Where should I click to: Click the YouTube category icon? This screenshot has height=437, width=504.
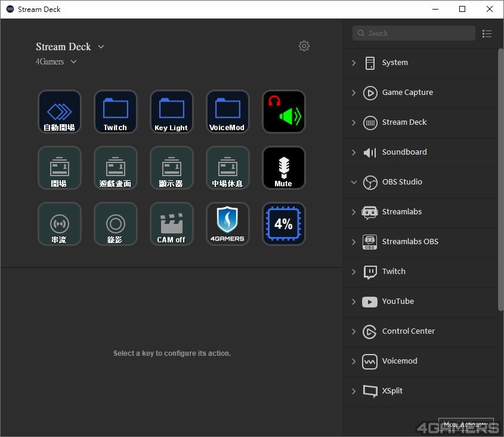point(370,302)
